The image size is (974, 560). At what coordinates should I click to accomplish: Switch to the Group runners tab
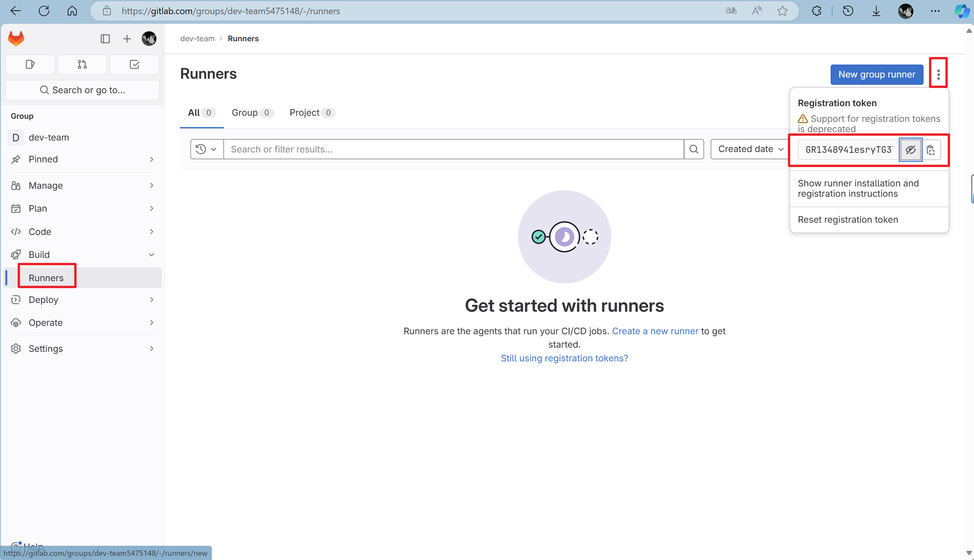[x=244, y=112]
